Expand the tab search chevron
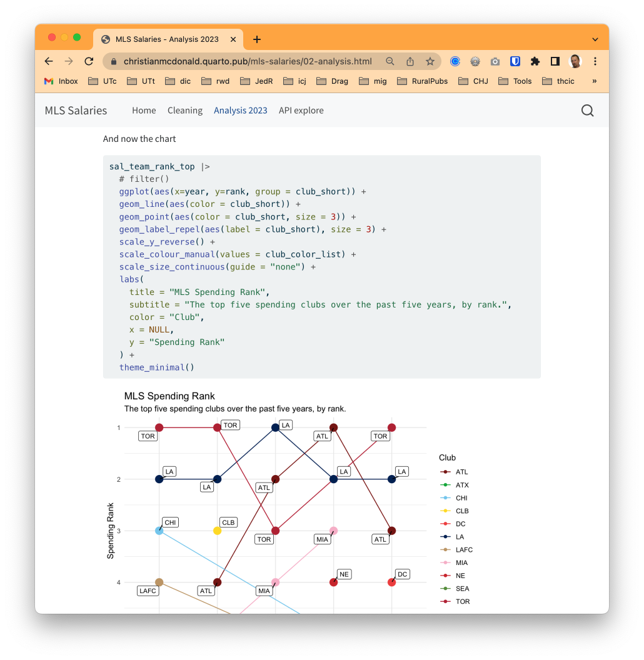The image size is (644, 660). tap(595, 39)
